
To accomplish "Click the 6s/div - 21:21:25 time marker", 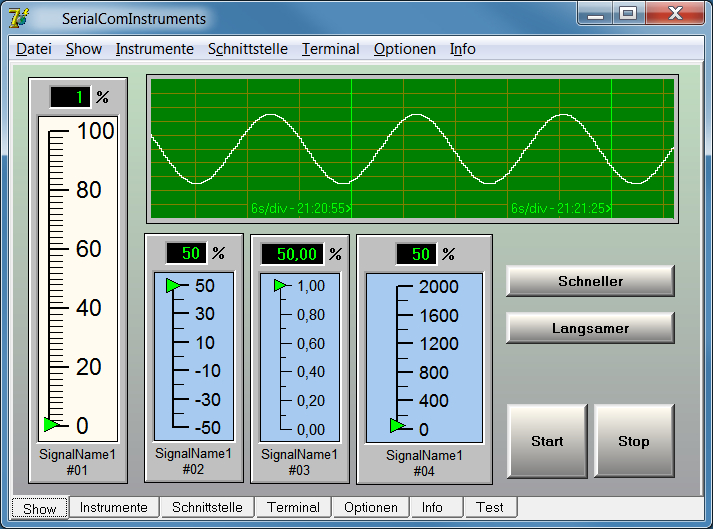I will tap(561, 208).
